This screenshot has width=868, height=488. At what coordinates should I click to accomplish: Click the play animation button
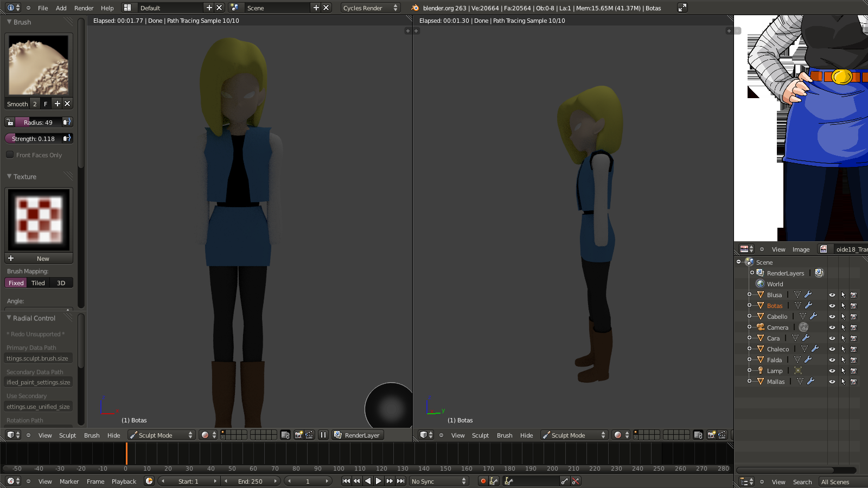click(379, 481)
